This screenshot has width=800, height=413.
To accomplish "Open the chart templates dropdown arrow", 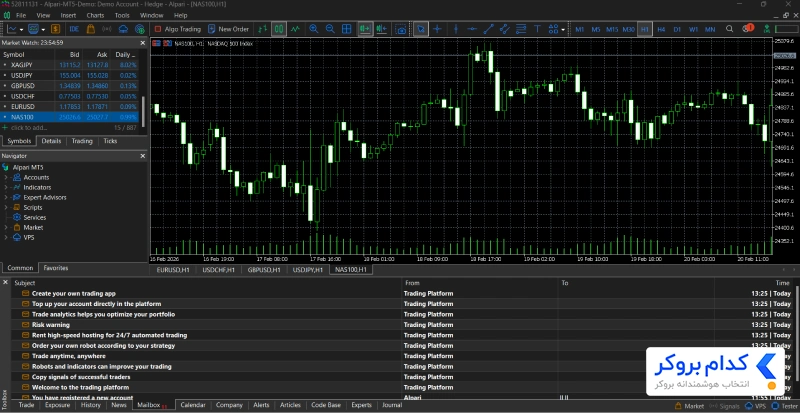I will (43, 30).
